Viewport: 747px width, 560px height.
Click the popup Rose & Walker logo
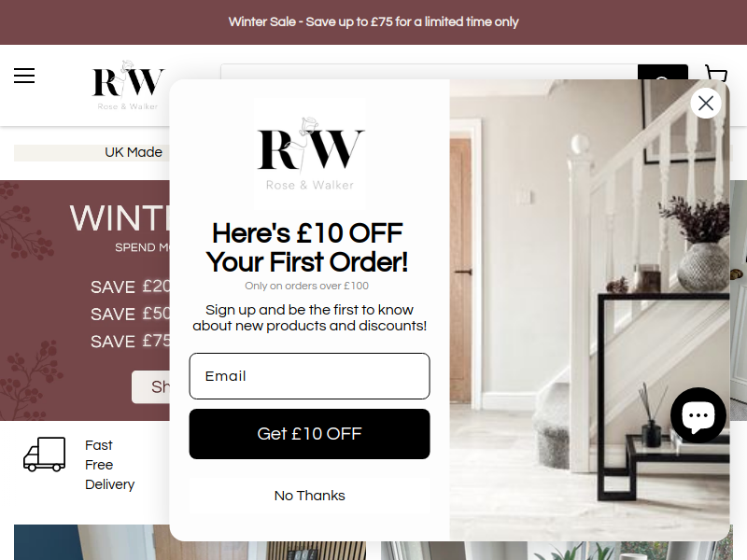click(x=310, y=153)
